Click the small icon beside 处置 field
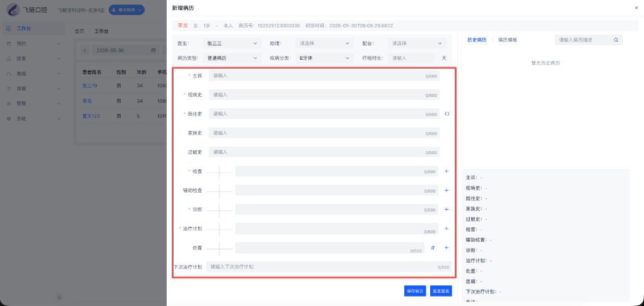644x306 pixels. [x=433, y=247]
